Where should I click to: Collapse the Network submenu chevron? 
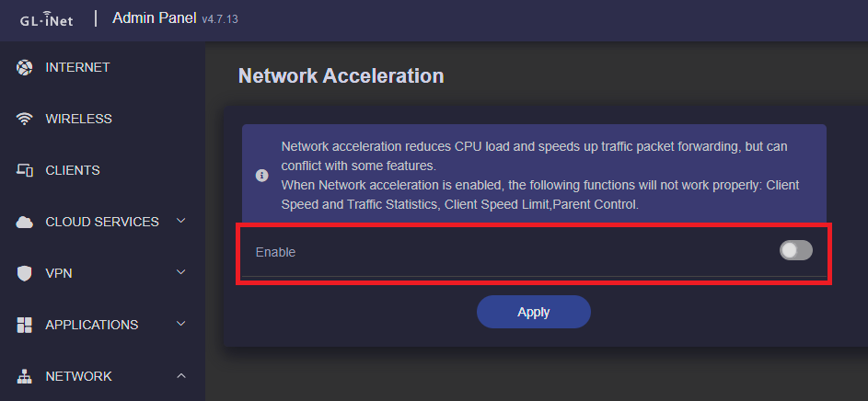coord(181,375)
